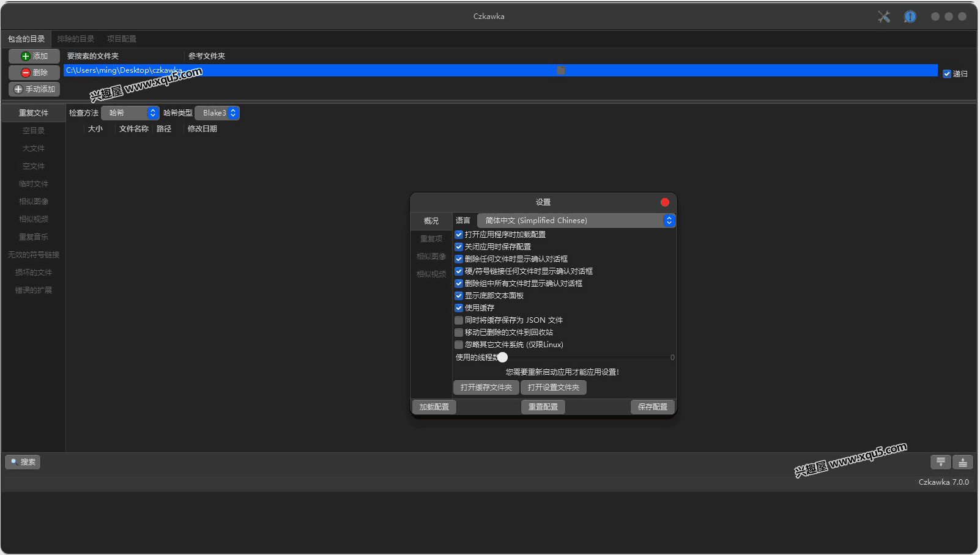The image size is (980, 555).
Task: Click the 路径 column header
Action: [164, 129]
